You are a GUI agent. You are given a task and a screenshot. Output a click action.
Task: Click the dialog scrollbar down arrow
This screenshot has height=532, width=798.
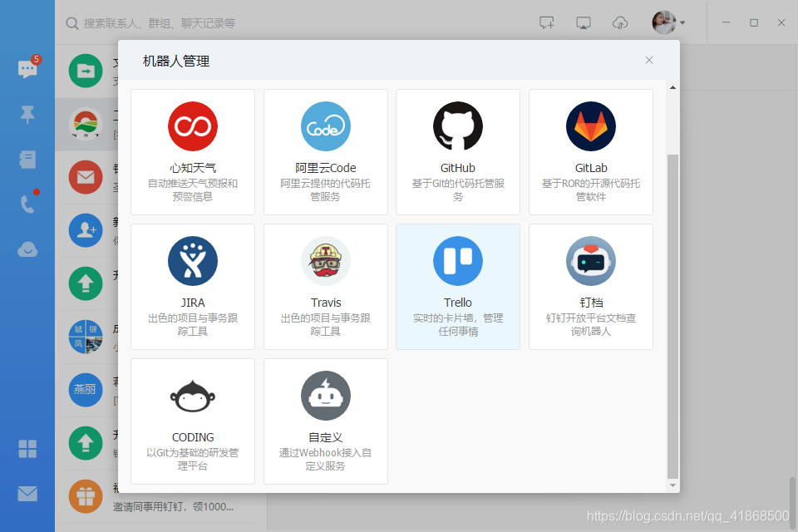(x=672, y=485)
